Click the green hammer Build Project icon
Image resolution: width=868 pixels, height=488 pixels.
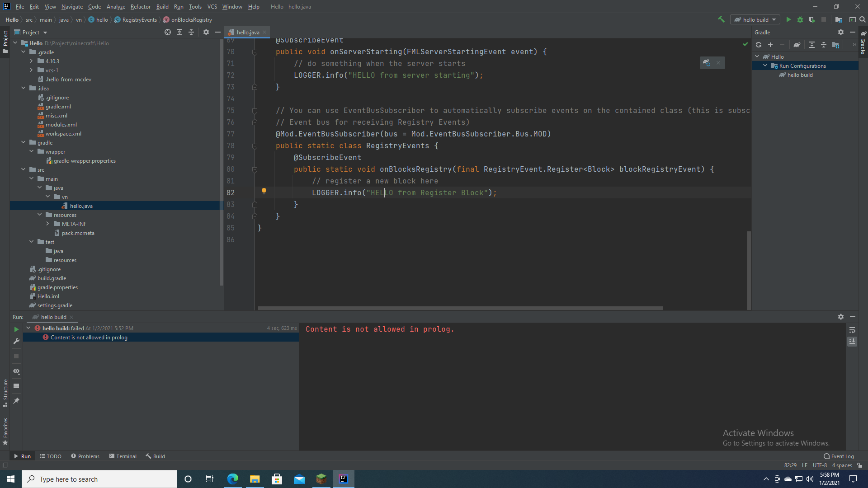click(721, 19)
